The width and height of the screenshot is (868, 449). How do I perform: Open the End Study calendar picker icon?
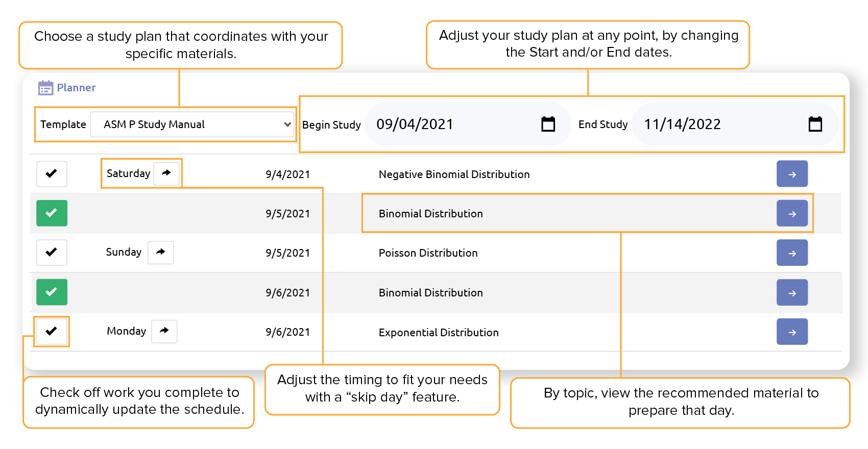[815, 124]
